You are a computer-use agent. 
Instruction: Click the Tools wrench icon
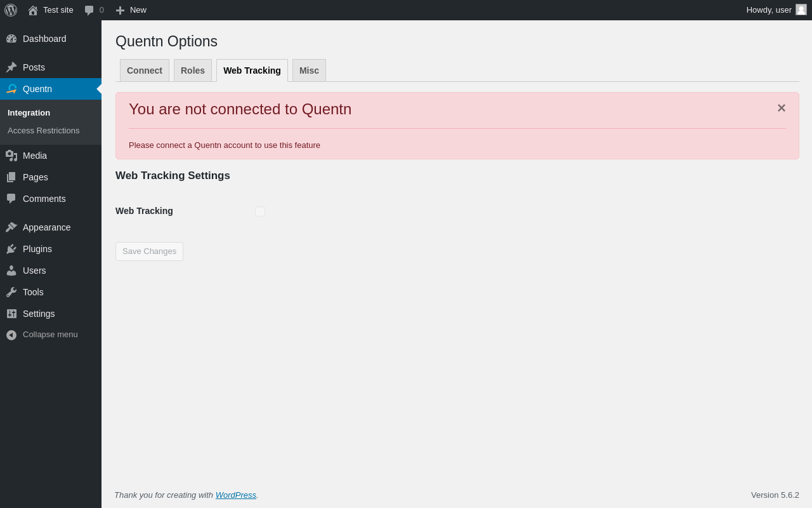coord(11,292)
